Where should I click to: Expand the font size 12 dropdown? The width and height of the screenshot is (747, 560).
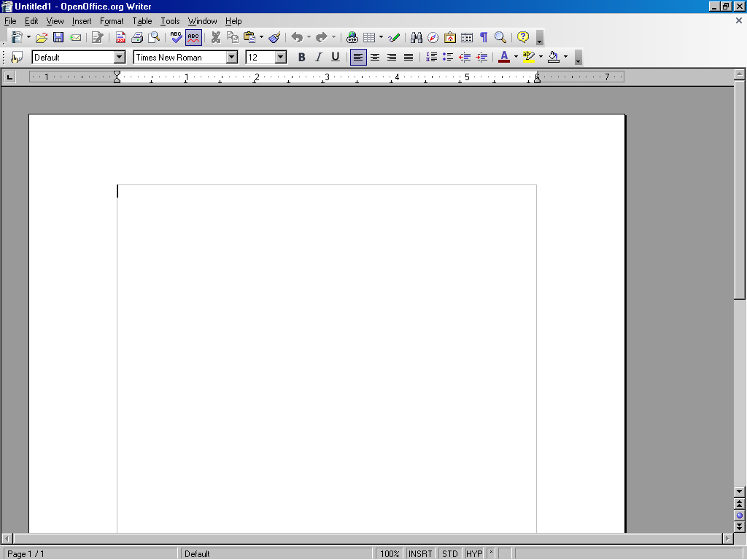[x=281, y=57]
